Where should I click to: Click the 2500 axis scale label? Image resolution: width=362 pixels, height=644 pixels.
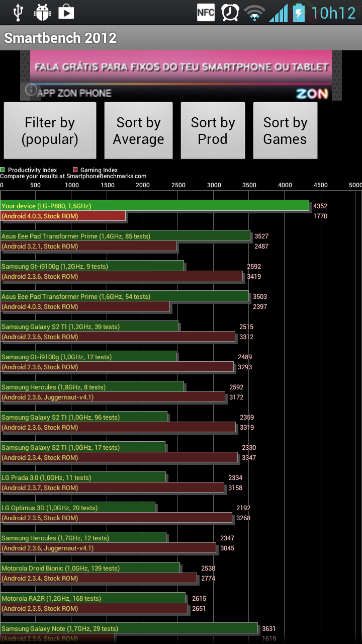[178, 185]
